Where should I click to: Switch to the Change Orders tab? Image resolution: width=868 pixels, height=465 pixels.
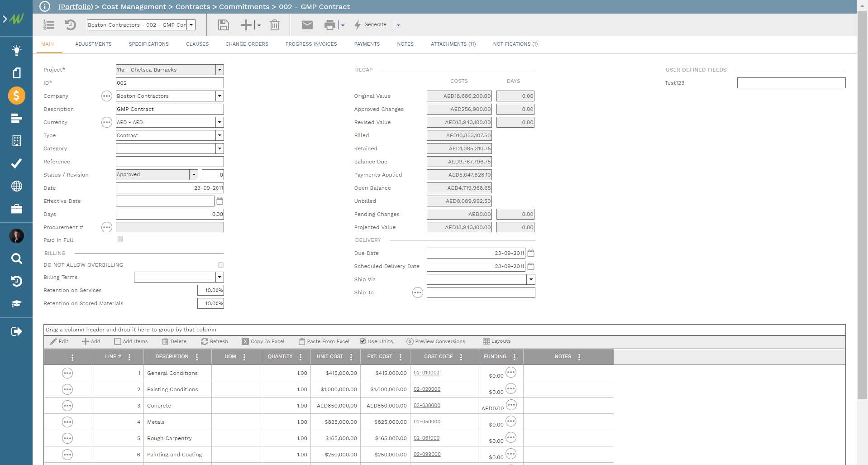(247, 44)
